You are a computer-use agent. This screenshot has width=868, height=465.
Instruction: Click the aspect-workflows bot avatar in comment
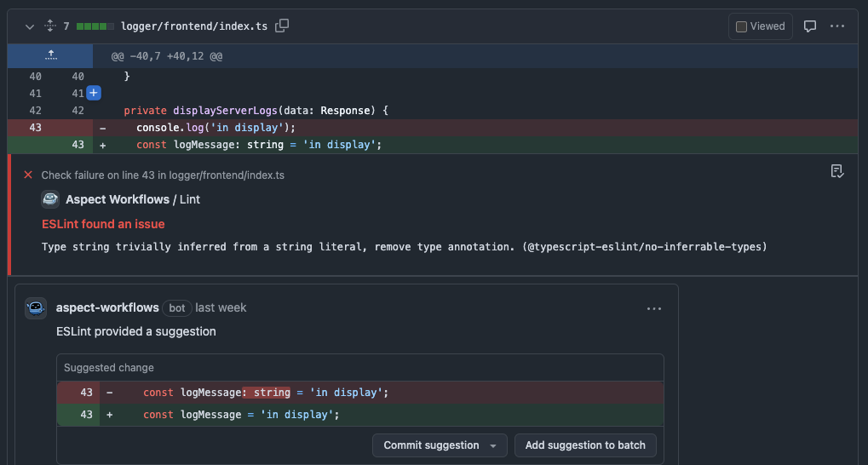coord(36,307)
